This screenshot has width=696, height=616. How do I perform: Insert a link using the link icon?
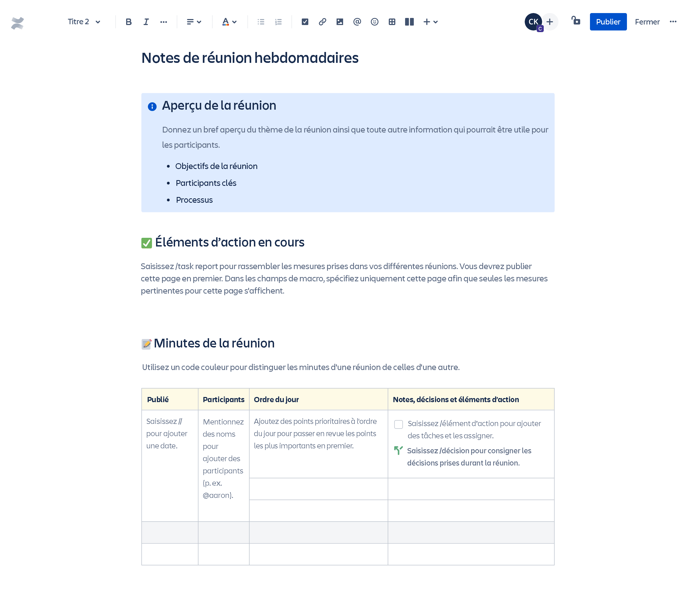point(322,21)
